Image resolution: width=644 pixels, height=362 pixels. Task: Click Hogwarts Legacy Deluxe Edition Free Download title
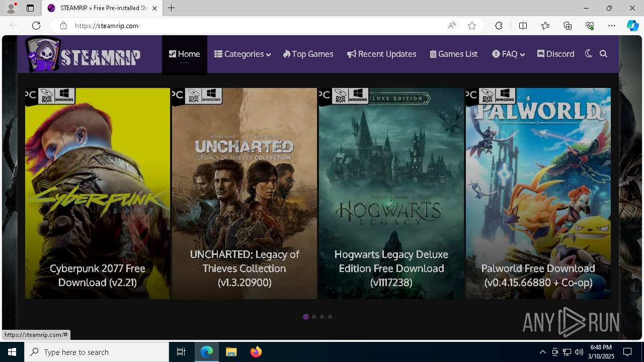click(x=391, y=268)
